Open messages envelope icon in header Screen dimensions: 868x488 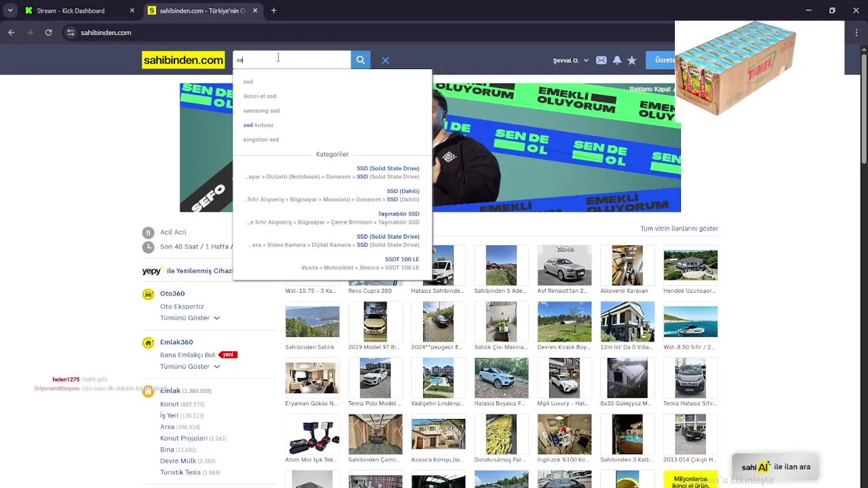[601, 60]
